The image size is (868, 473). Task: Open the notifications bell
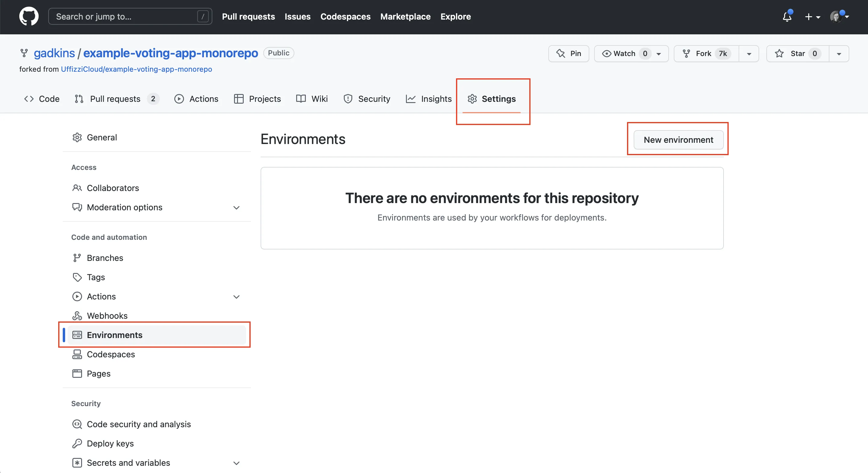point(787,17)
